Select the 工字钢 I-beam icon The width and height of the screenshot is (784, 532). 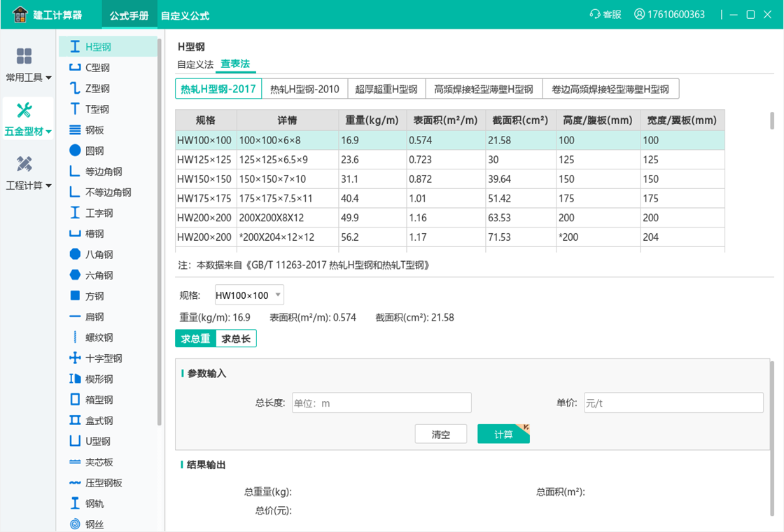(x=74, y=213)
